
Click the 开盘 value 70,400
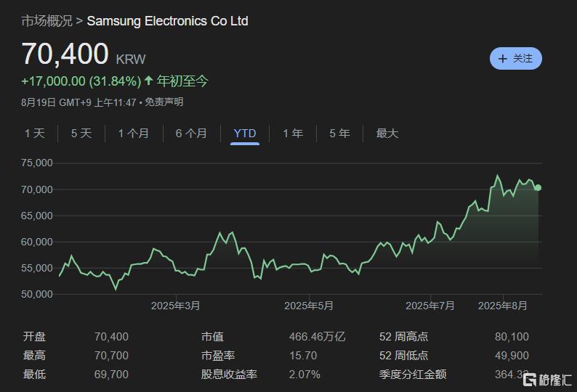click(x=111, y=337)
